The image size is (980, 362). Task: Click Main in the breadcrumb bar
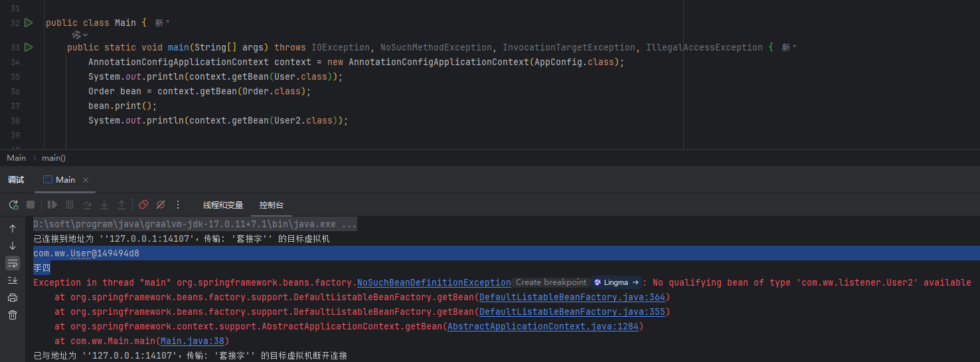(x=16, y=158)
